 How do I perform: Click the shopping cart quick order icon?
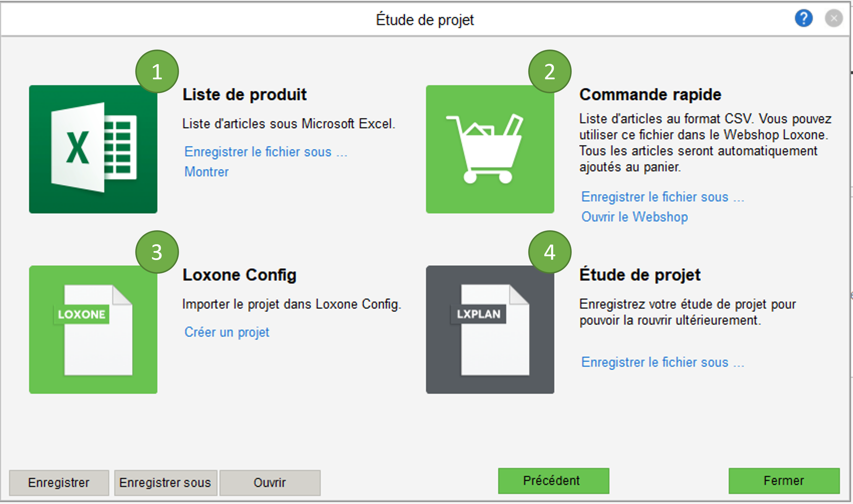pos(490,149)
